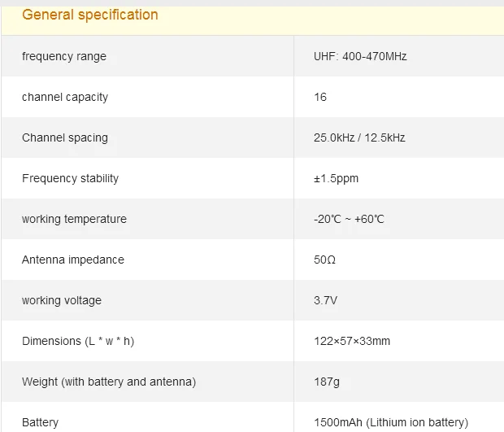This screenshot has width=504, height=432.
Task: Select the Channel spacing label
Action: point(65,137)
